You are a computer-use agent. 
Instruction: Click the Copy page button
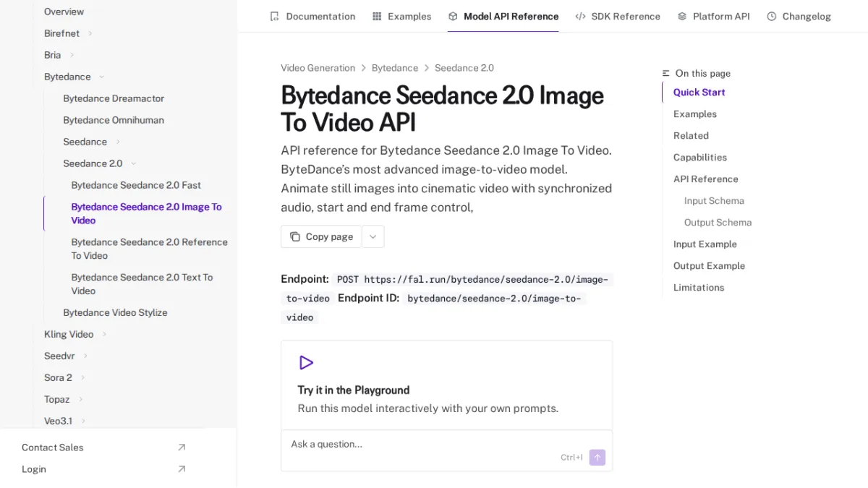tap(321, 236)
